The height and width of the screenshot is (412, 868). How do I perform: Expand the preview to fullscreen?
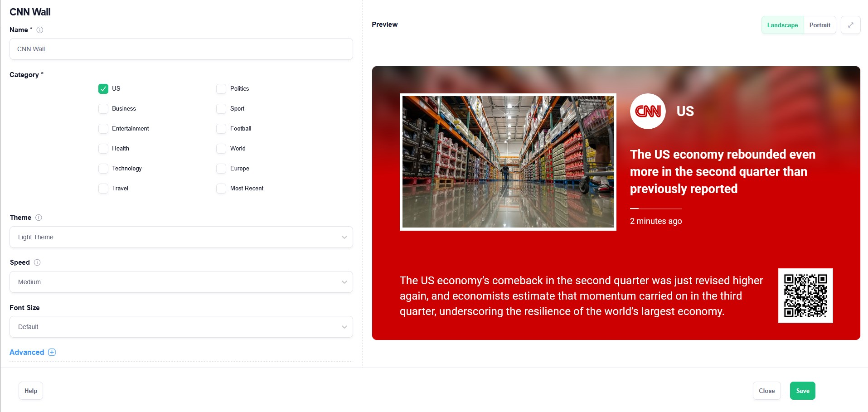pos(850,25)
